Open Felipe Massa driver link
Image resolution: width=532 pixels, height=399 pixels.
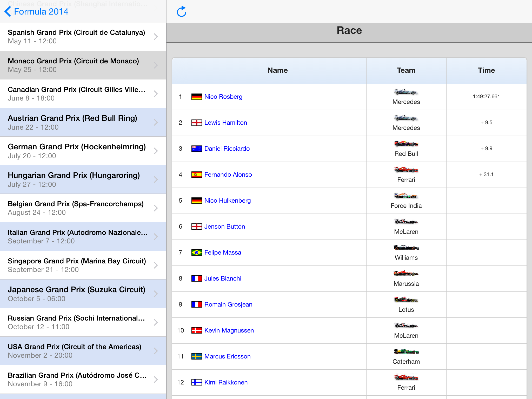tap(223, 252)
